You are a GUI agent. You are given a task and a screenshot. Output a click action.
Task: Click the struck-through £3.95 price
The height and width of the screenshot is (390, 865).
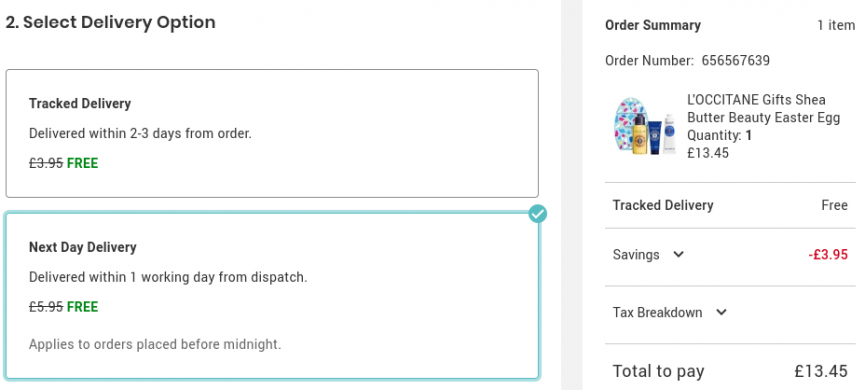click(46, 163)
